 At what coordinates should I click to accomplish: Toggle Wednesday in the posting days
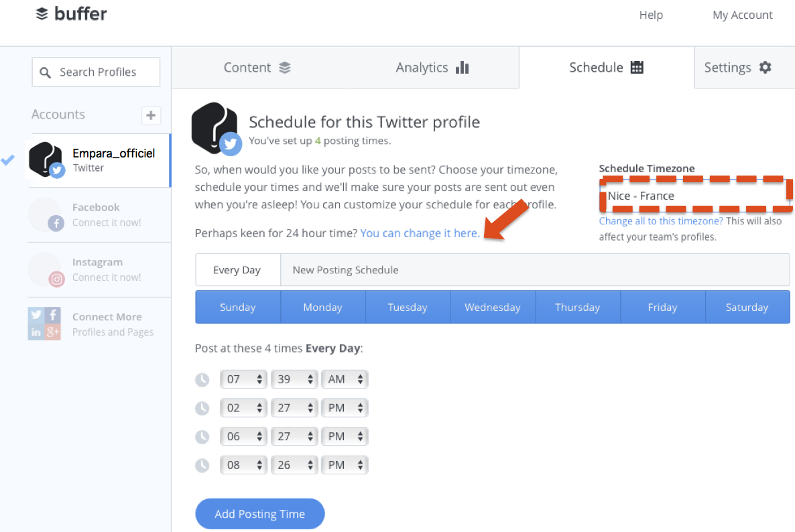coord(493,307)
